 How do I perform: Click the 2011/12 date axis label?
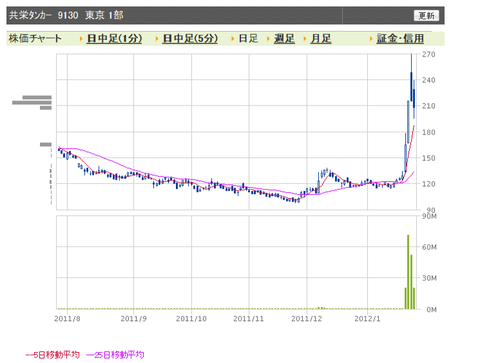(307, 319)
